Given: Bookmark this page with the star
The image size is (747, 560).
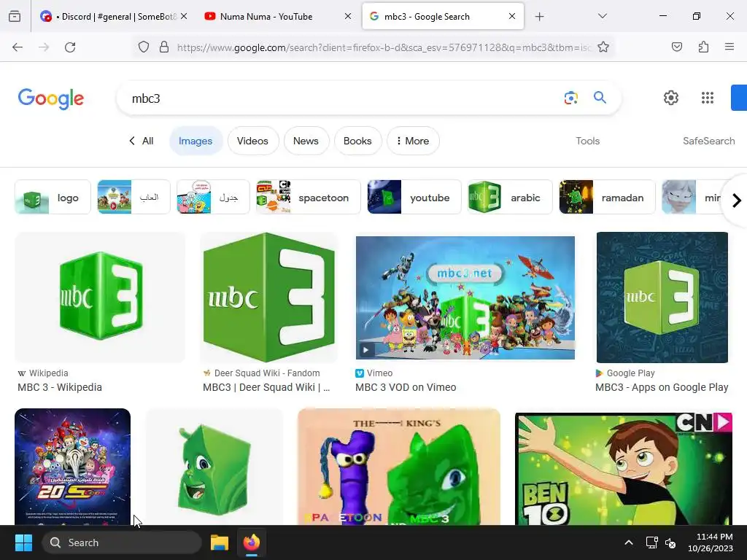Looking at the screenshot, I should [603, 47].
